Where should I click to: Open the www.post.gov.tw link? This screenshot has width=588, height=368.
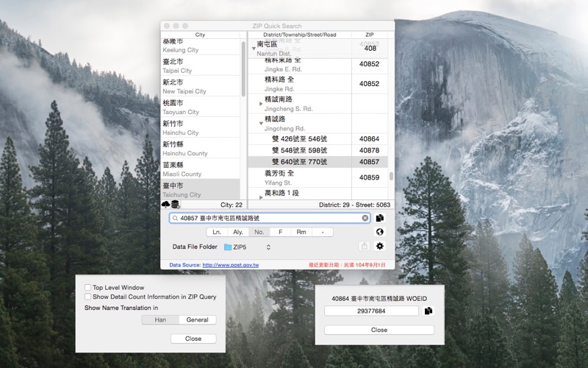point(231,265)
